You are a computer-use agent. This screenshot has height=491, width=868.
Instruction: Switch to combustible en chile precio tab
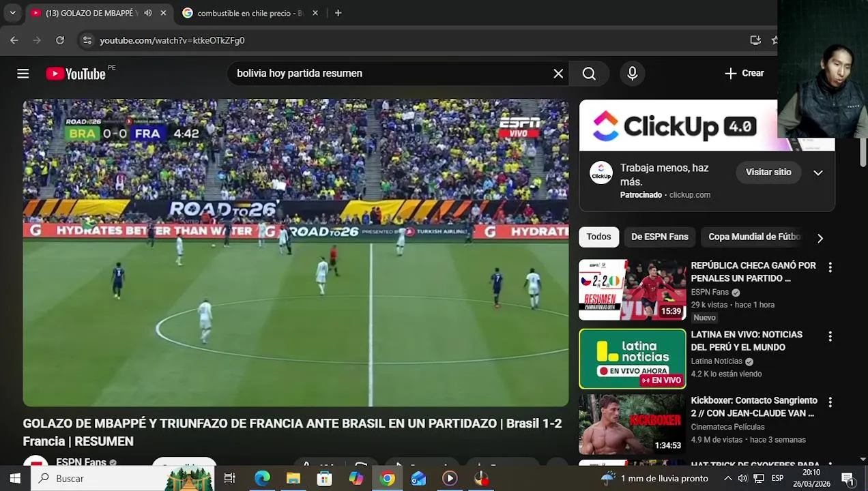click(250, 13)
